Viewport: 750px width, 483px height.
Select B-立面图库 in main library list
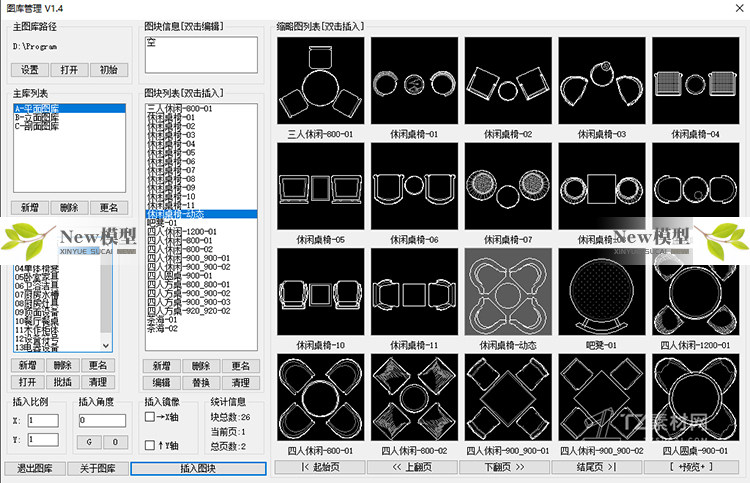[x=69, y=117]
